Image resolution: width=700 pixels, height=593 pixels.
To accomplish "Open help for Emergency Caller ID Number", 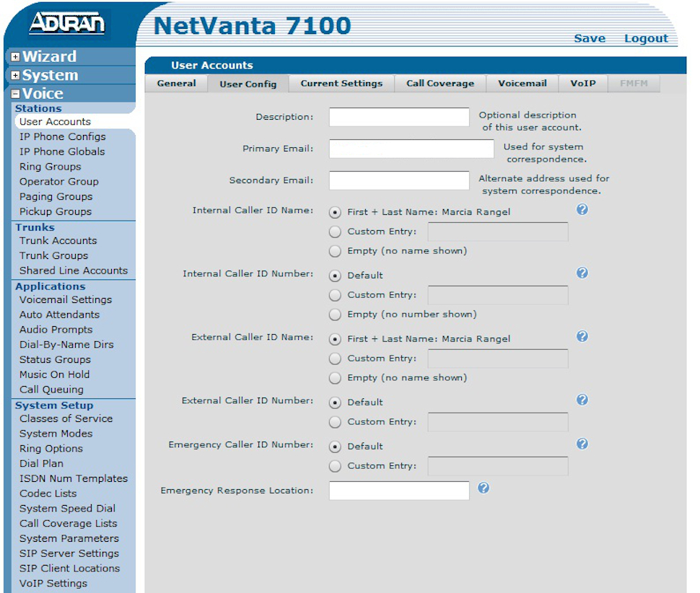I will (582, 444).
